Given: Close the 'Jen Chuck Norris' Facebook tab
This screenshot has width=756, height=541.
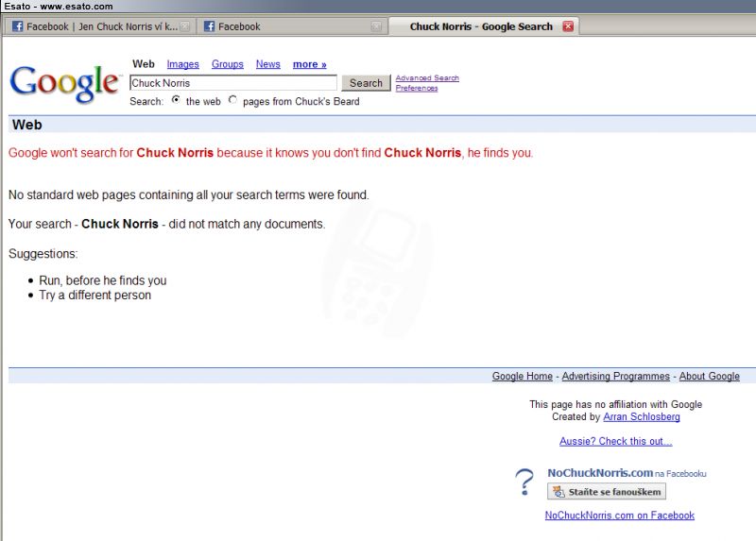Looking at the screenshot, I should pyautogui.click(x=185, y=26).
